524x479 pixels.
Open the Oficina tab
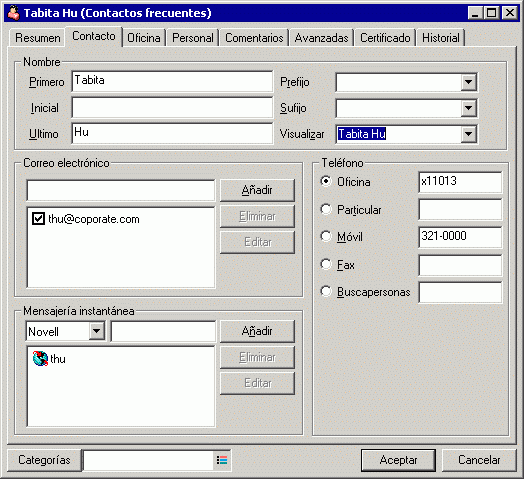point(144,38)
